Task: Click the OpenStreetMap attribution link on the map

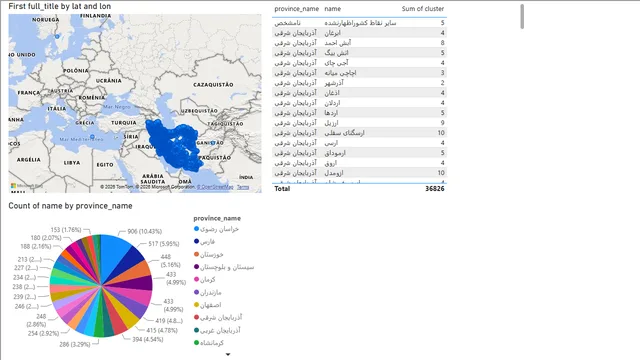Action: pos(215,187)
